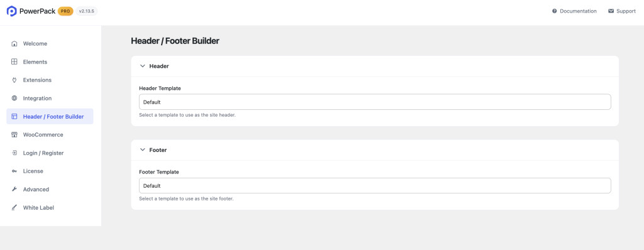Image resolution: width=644 pixels, height=250 pixels.
Task: Click the Elements grid icon
Action: tap(14, 62)
